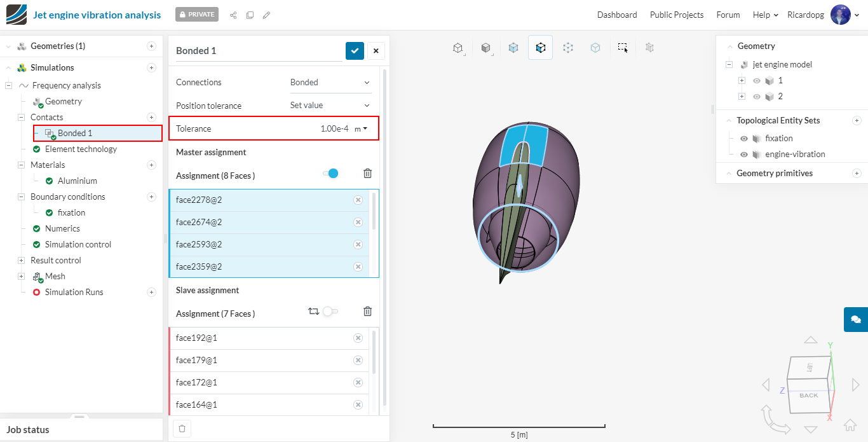Image resolution: width=868 pixels, height=442 pixels.
Task: Toggle visibility of engine-vibration entity set
Action: [744, 155]
